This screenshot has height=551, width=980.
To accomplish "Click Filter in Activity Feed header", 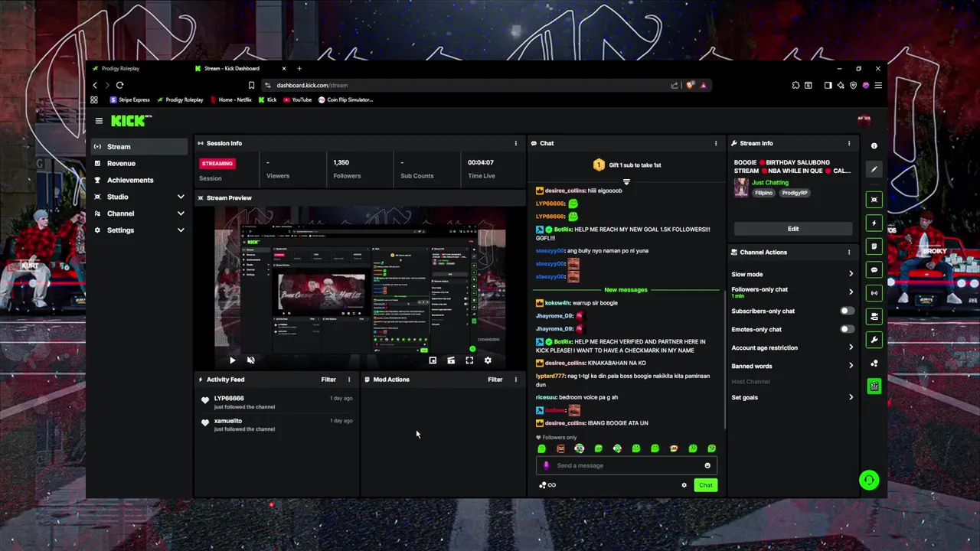I will (328, 380).
